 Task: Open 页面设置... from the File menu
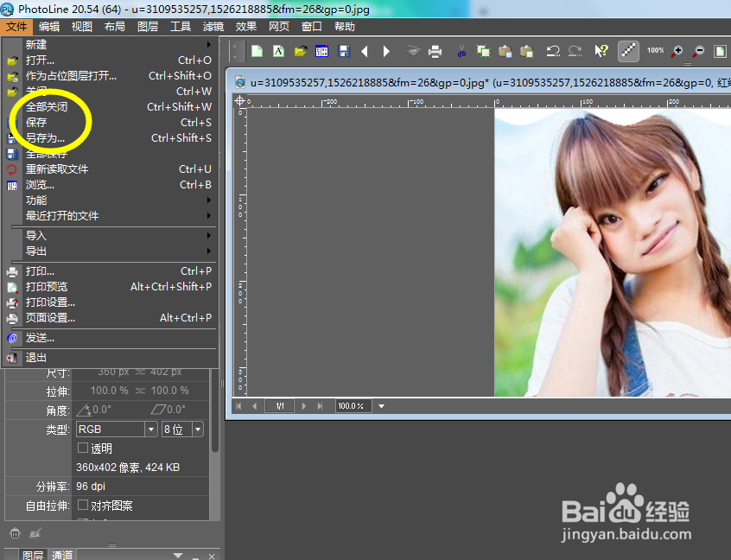click(111, 317)
